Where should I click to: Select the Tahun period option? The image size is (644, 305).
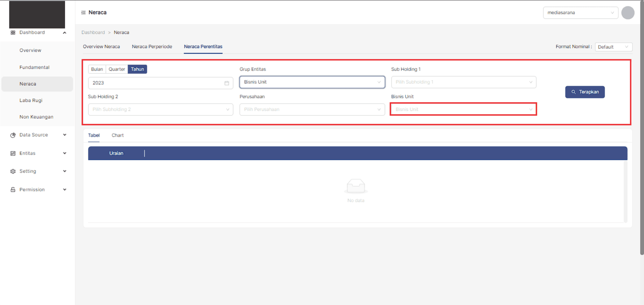(x=137, y=69)
